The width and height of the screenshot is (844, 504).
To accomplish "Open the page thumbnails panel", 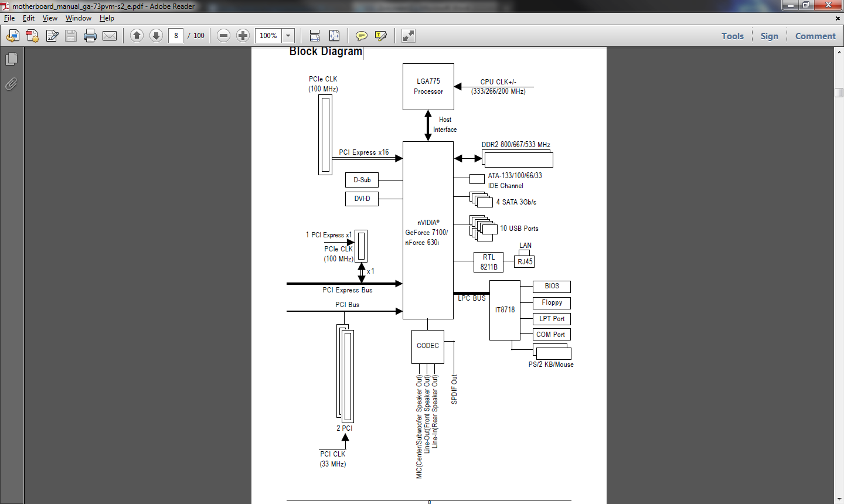I will click(x=11, y=59).
